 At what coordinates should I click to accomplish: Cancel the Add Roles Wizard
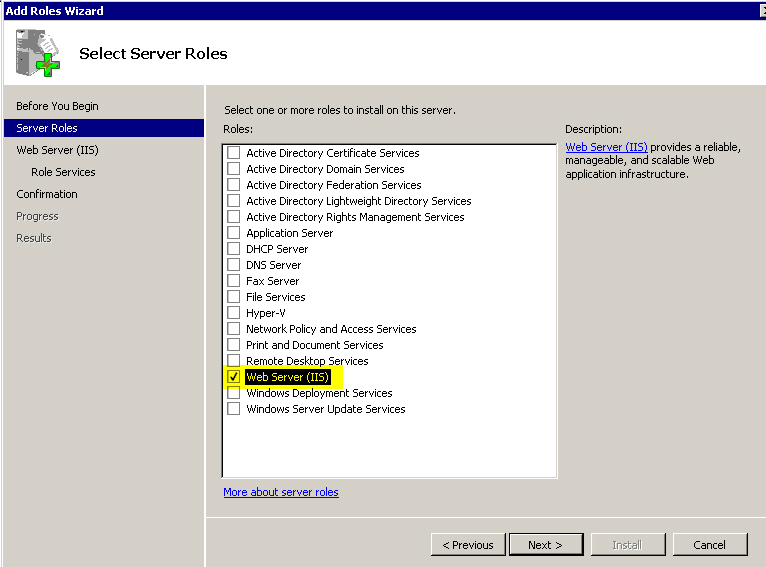pos(709,545)
